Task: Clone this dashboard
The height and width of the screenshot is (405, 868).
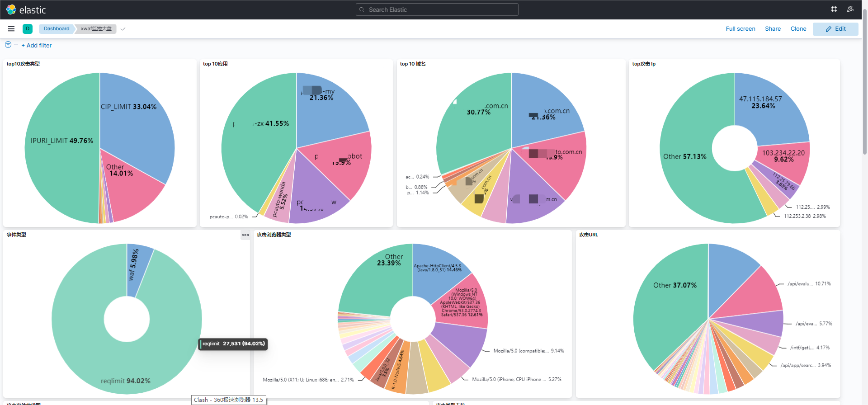Action: coord(798,28)
